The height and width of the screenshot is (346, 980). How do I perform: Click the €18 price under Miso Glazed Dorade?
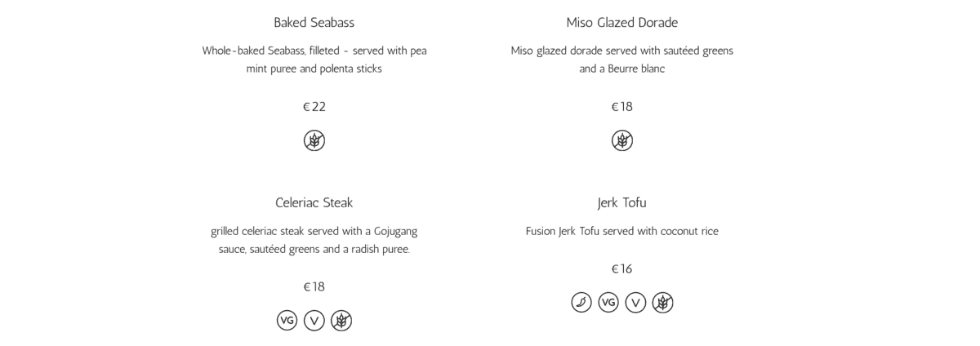coord(622,107)
